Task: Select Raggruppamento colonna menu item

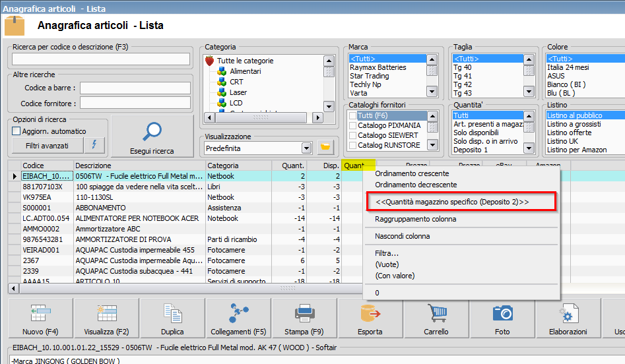Action: [415, 219]
